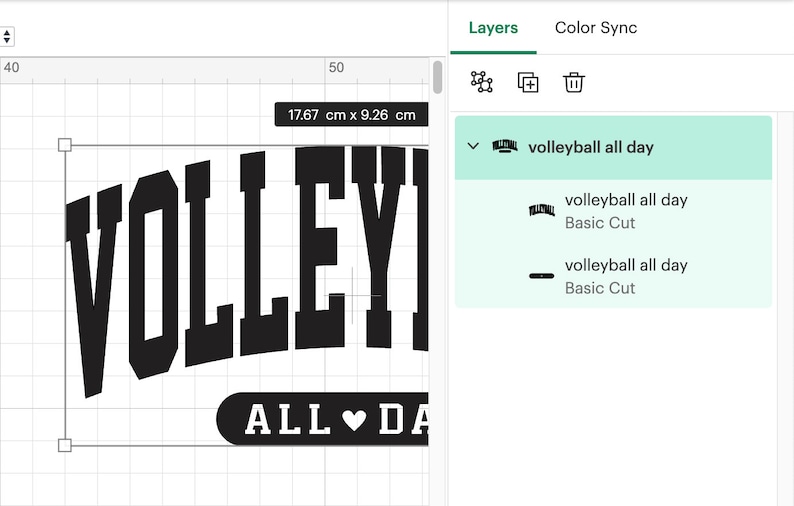Click the Duplicate layer icon
Image resolution: width=794 pixels, height=506 pixels.
point(528,83)
